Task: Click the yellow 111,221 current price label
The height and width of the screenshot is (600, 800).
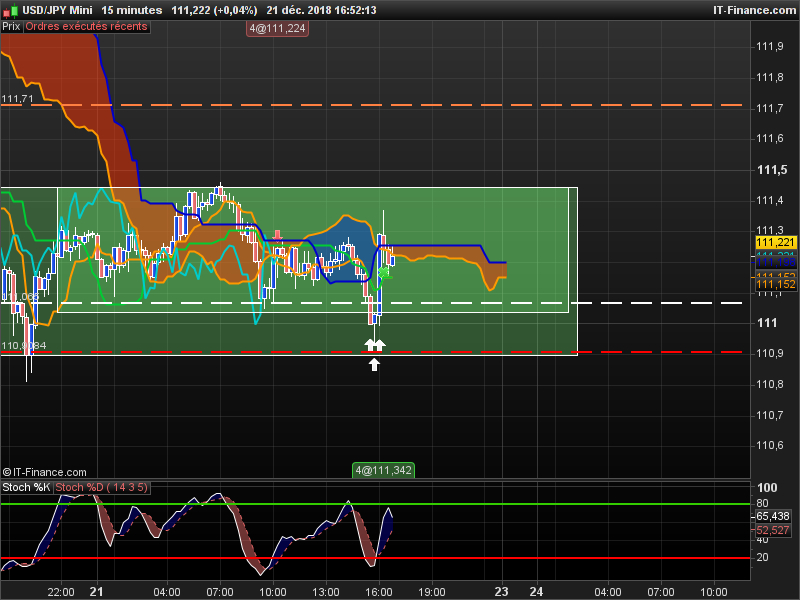Action: coord(776,242)
